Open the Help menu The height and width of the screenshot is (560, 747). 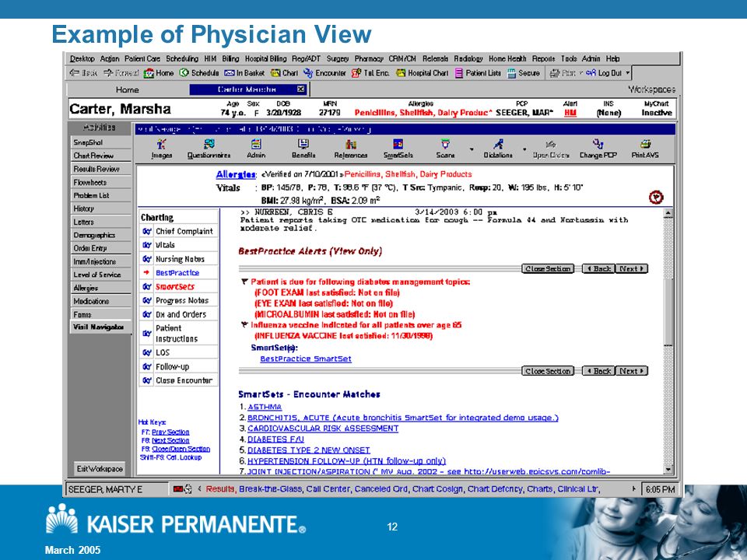coord(612,58)
